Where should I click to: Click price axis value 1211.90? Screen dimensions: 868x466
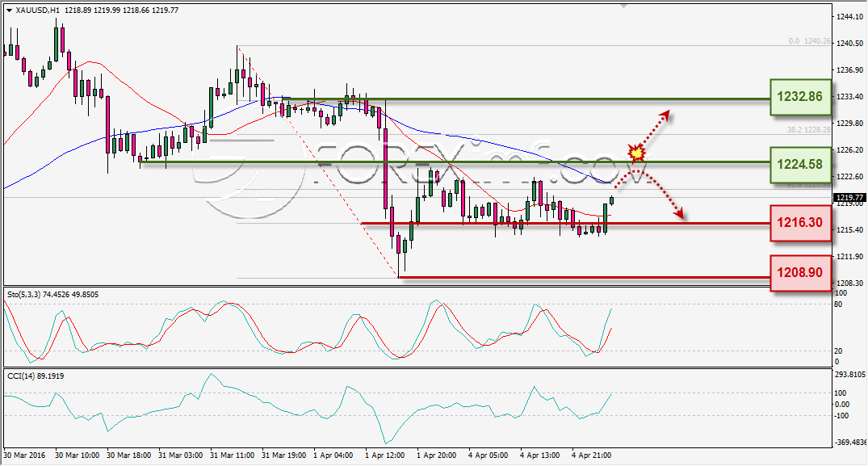click(849, 256)
